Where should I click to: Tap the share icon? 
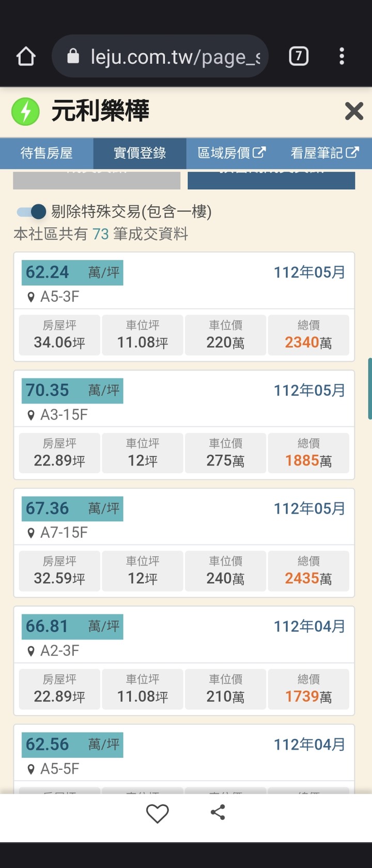[218, 812]
